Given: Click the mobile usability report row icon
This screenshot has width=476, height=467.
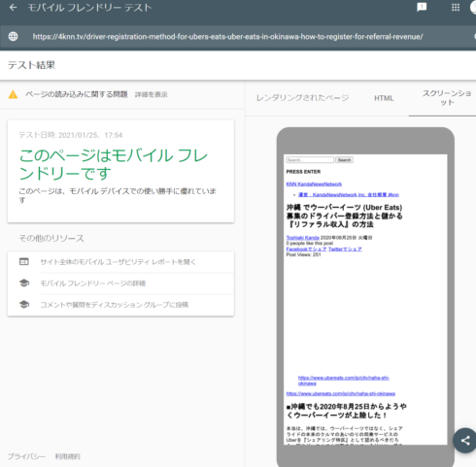Looking at the screenshot, I should click(24, 261).
